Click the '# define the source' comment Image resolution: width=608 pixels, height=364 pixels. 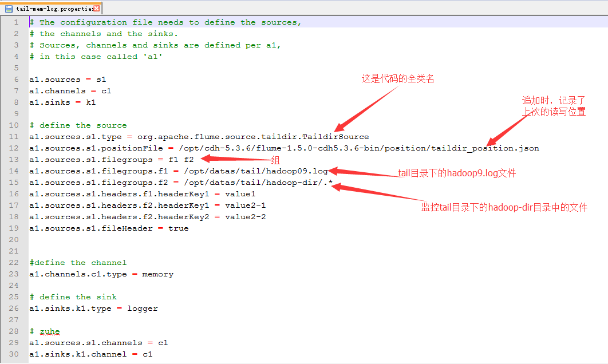[x=78, y=125]
